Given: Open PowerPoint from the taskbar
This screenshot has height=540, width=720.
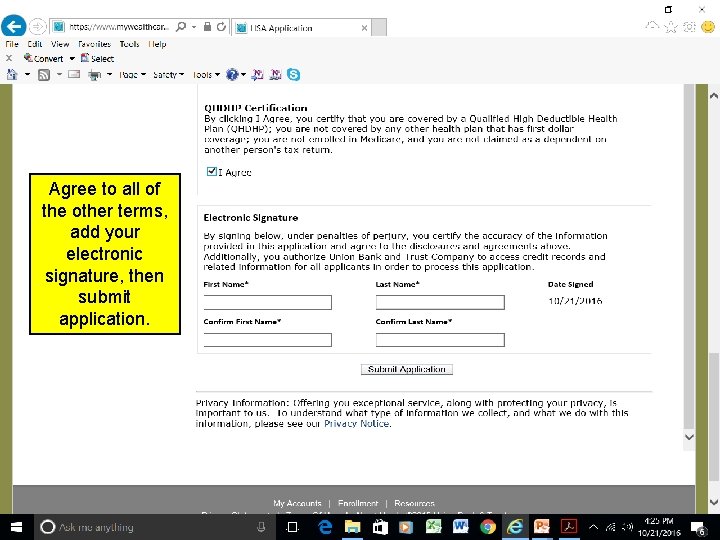Looking at the screenshot, I should point(541,527).
